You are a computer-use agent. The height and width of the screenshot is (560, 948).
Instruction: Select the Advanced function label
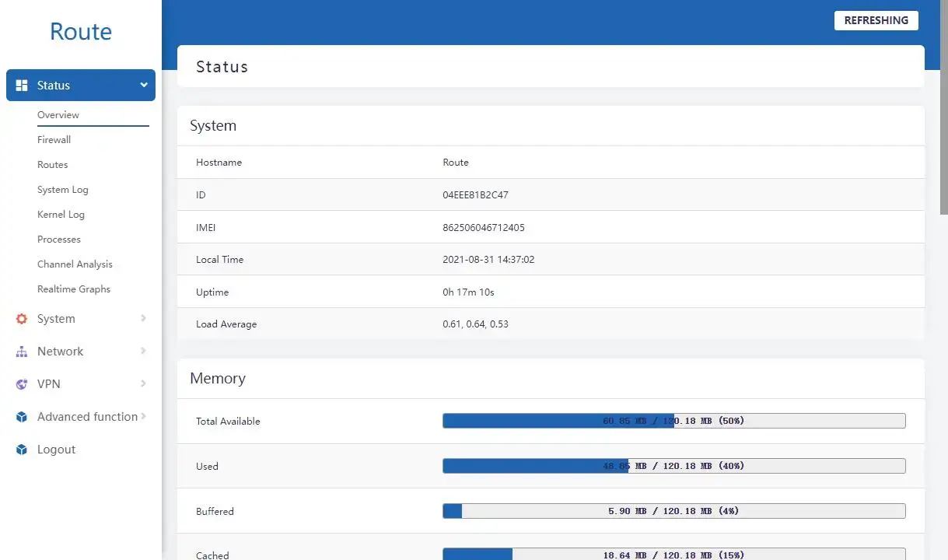click(x=87, y=417)
